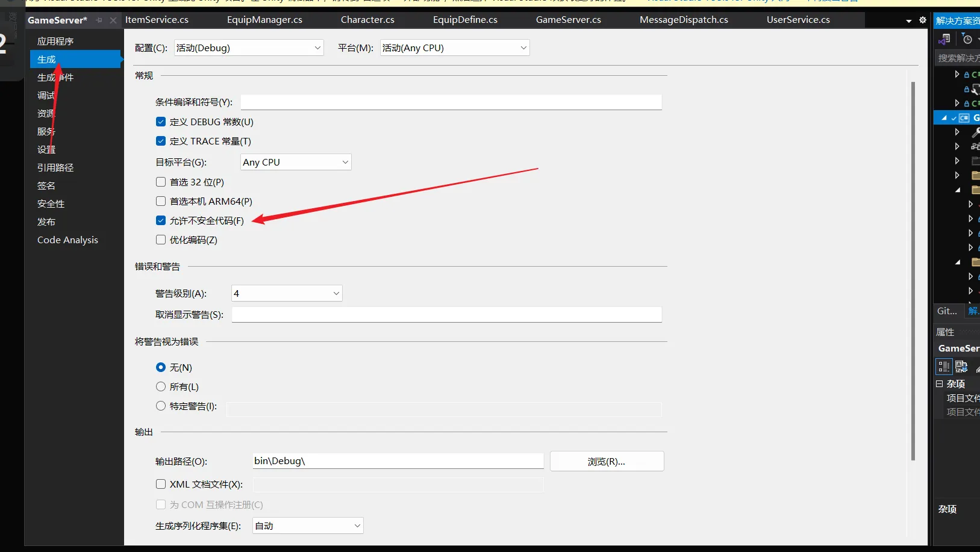Switch to the EquipManager.cs tab
This screenshot has height=552, width=980.
pos(264,20)
